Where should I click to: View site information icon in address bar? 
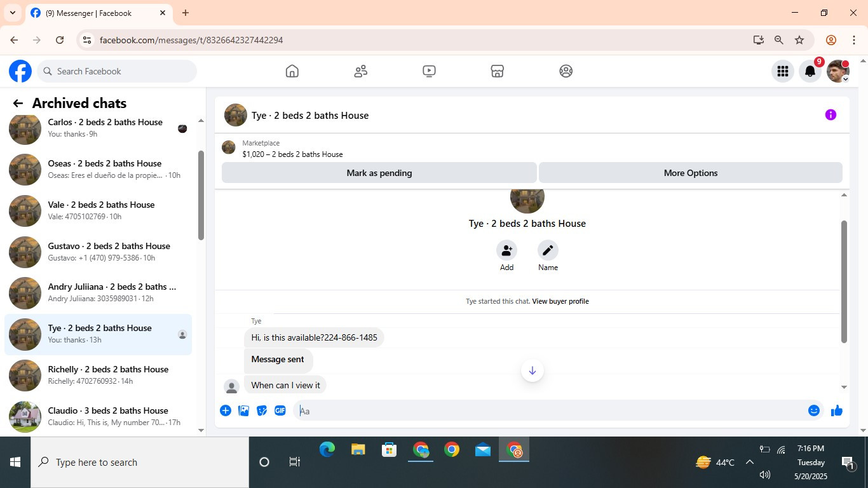[87, 40]
